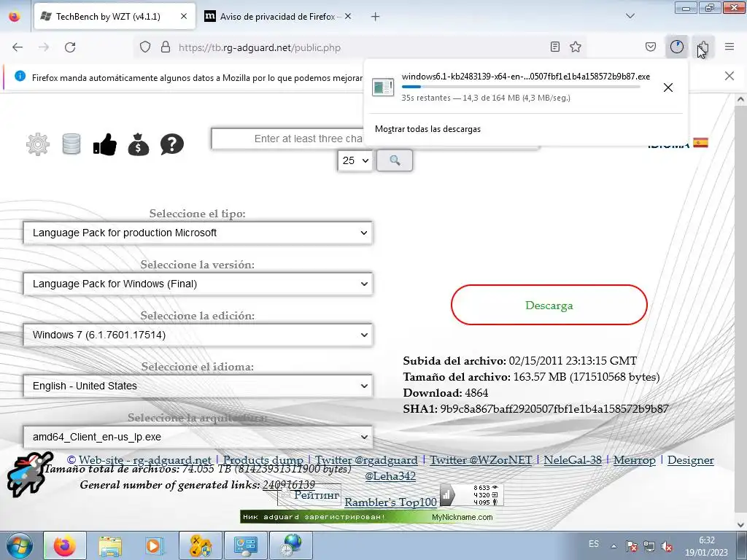Switch to 'Aviso de privacidad de Firefox' tab

pyautogui.click(x=278, y=16)
